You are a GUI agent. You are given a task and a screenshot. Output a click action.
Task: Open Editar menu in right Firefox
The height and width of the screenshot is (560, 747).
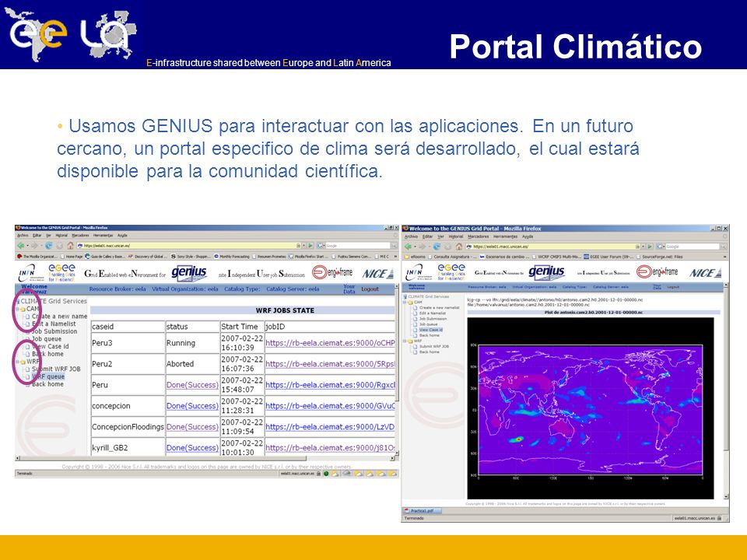[x=428, y=236]
